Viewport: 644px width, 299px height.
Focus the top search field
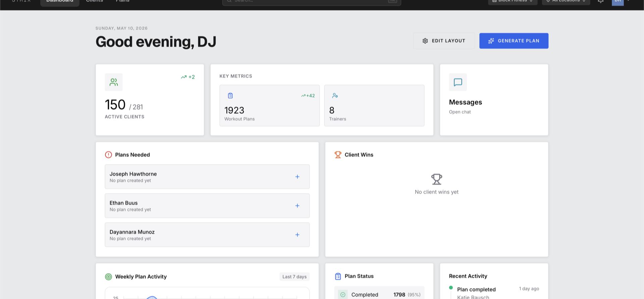[312, 2]
